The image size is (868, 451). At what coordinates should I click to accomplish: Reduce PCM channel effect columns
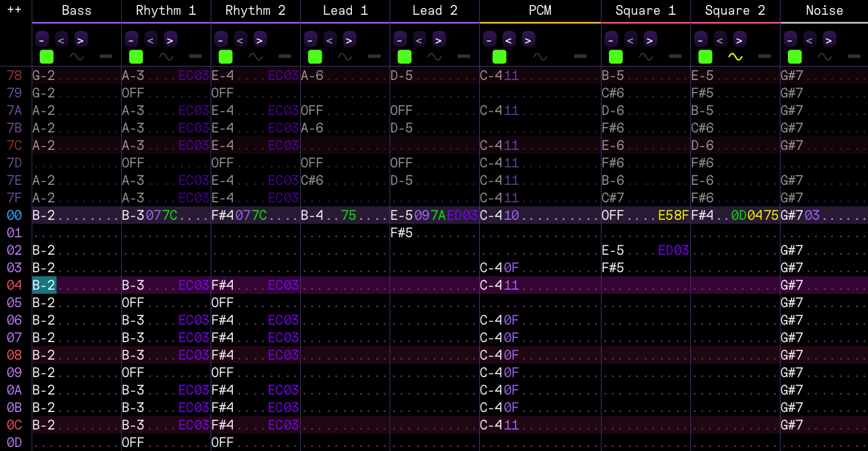point(509,39)
